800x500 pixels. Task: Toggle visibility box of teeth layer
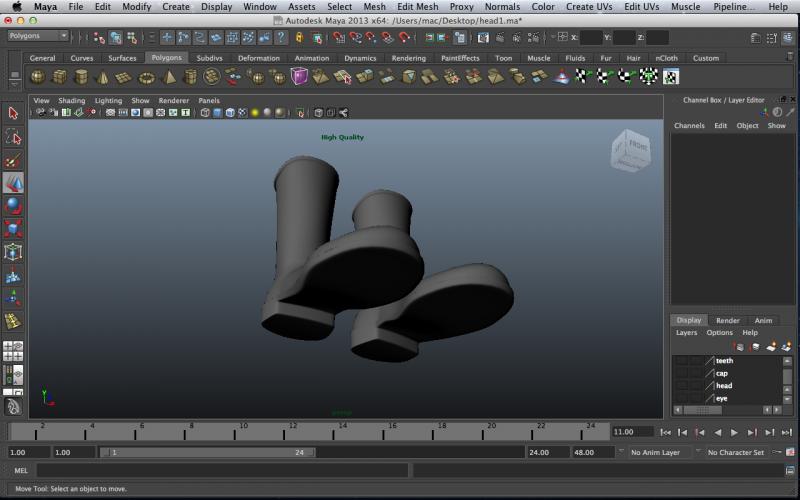[681, 361]
